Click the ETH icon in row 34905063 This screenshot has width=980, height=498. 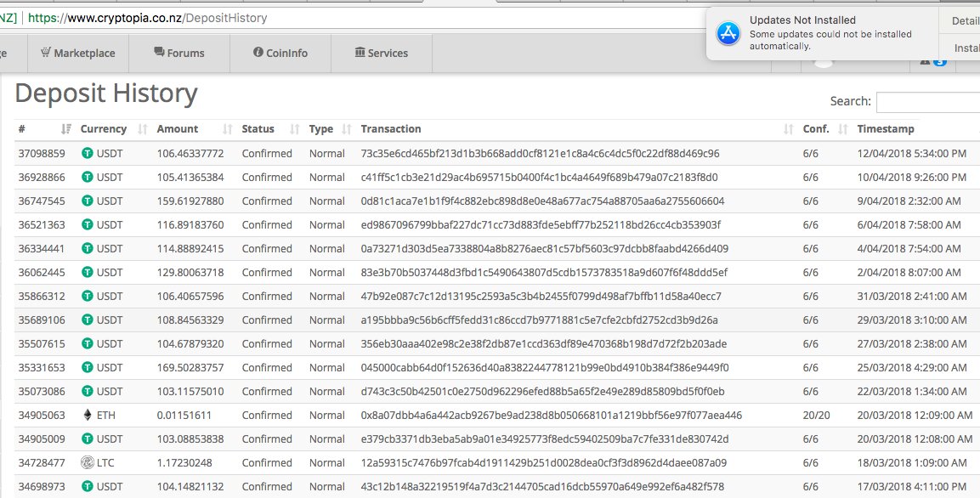[88, 415]
